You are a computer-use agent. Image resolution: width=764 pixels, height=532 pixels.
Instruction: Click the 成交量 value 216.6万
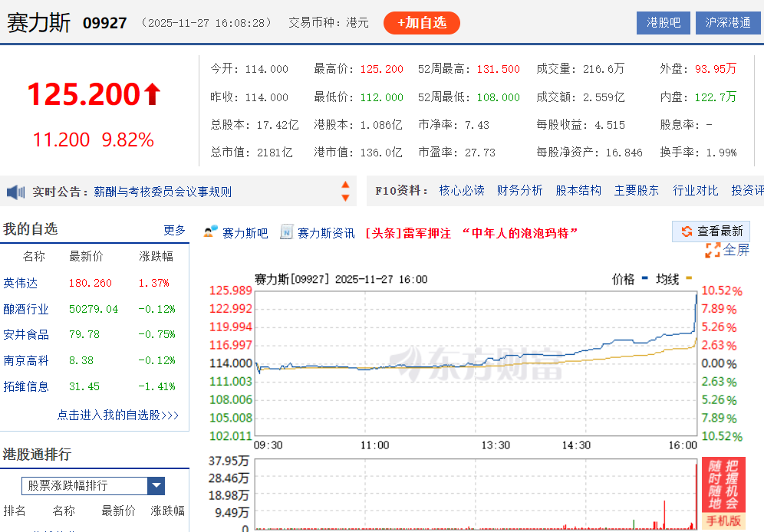click(x=603, y=69)
